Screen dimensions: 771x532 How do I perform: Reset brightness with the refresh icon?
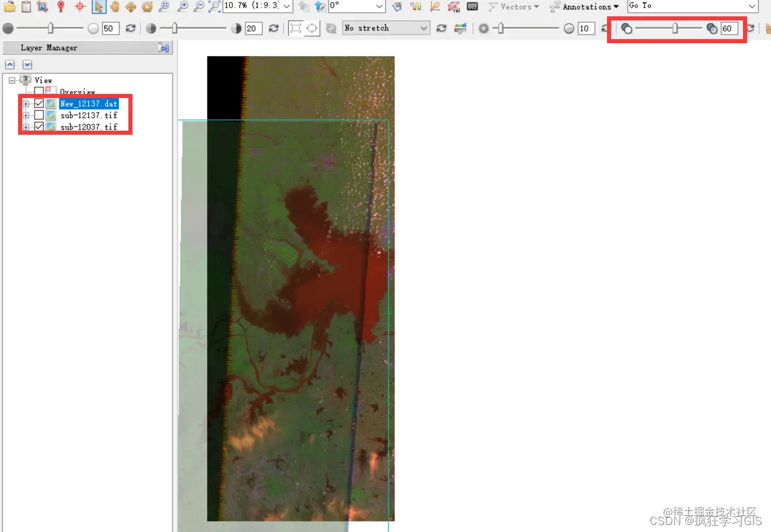coord(131,28)
